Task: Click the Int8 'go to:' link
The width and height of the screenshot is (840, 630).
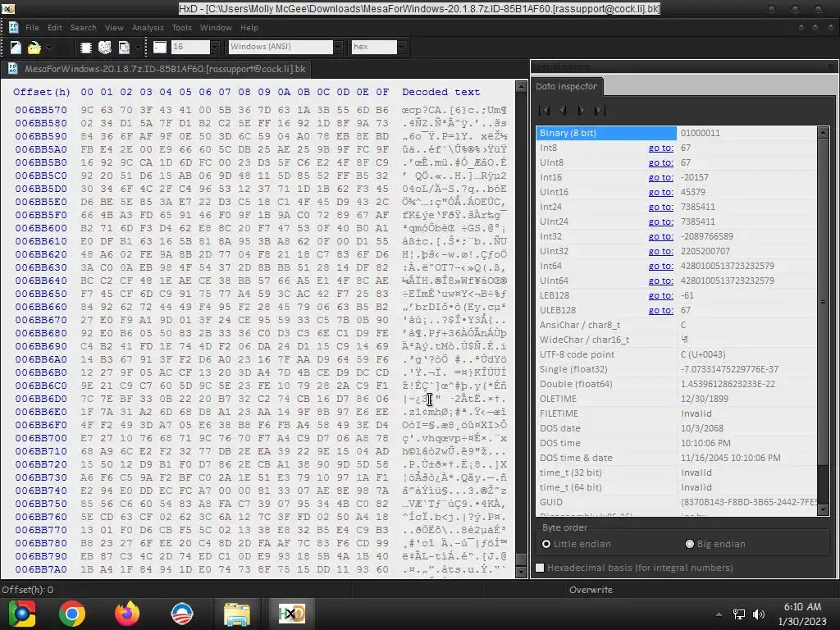Action: (x=660, y=148)
